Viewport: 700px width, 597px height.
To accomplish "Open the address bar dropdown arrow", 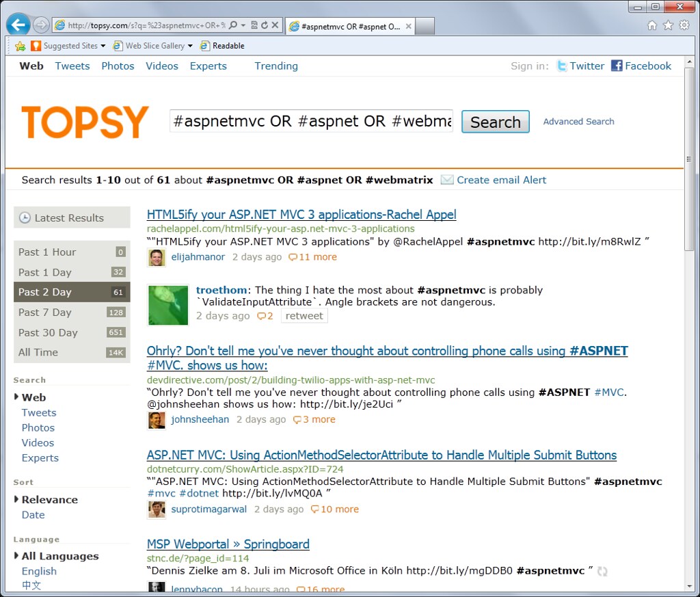I will 243,25.
